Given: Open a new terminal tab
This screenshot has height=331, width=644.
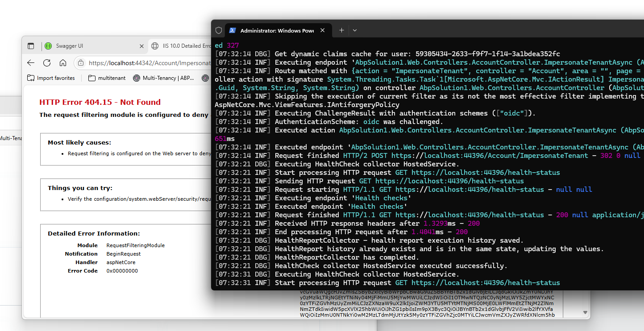Looking at the screenshot, I should (x=341, y=30).
